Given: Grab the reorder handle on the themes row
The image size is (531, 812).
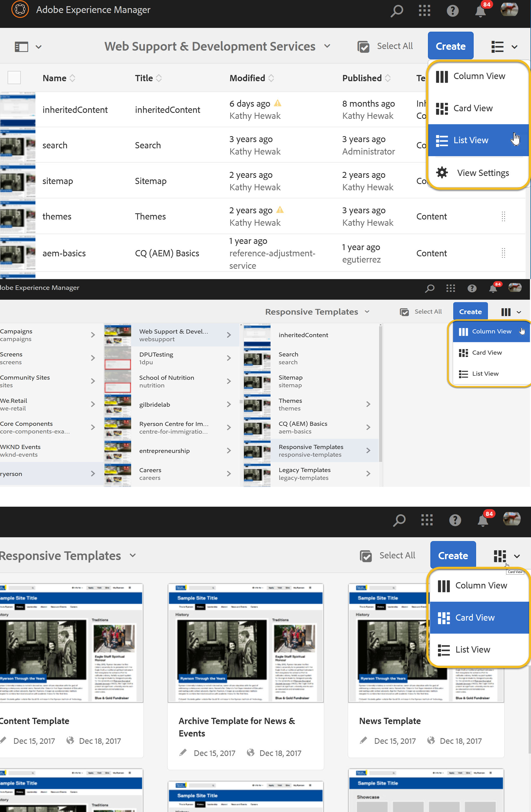Looking at the screenshot, I should point(503,216).
